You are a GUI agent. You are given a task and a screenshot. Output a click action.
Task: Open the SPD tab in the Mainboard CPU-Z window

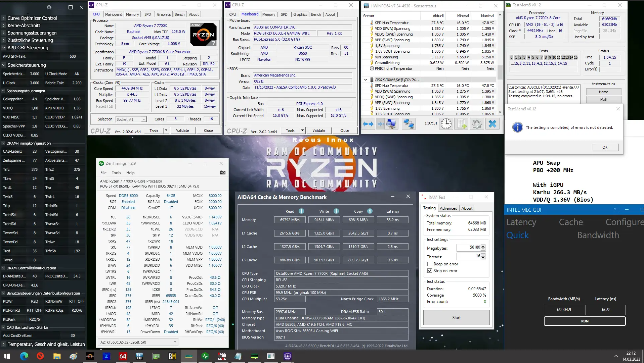[x=284, y=14]
